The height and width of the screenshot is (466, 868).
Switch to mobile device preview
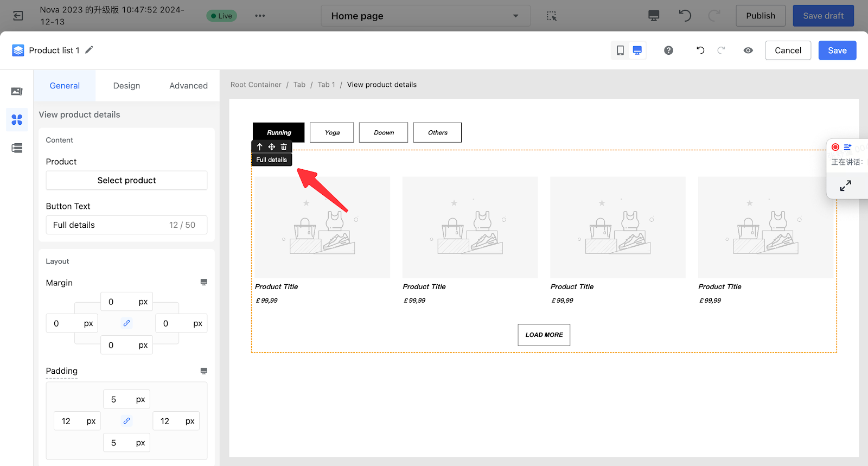tap(620, 50)
